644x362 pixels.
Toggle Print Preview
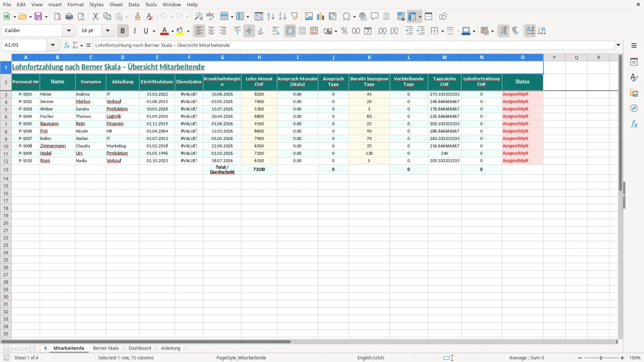(x=81, y=17)
